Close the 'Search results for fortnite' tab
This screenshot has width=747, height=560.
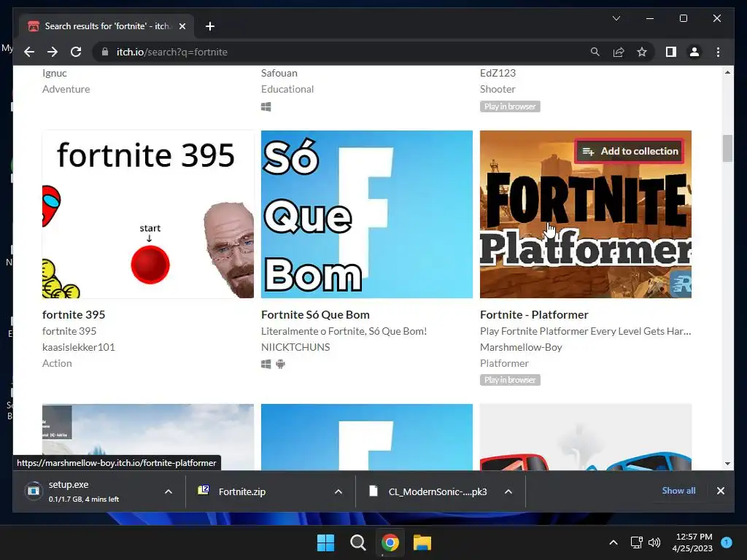182,26
